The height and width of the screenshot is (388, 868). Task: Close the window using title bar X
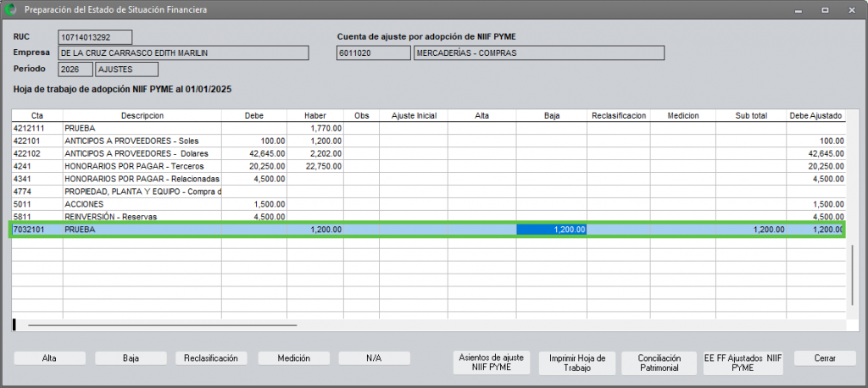tap(851, 10)
